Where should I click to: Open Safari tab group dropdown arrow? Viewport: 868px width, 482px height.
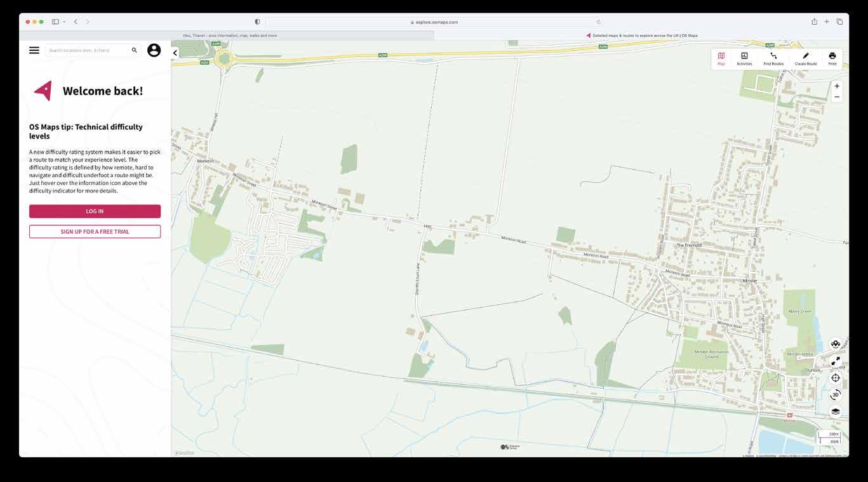tap(64, 22)
